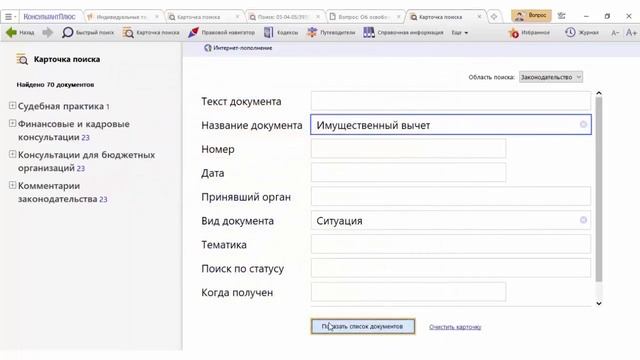Open Карточка поиска from toolbar
The image size is (640, 360).
click(x=151, y=32)
